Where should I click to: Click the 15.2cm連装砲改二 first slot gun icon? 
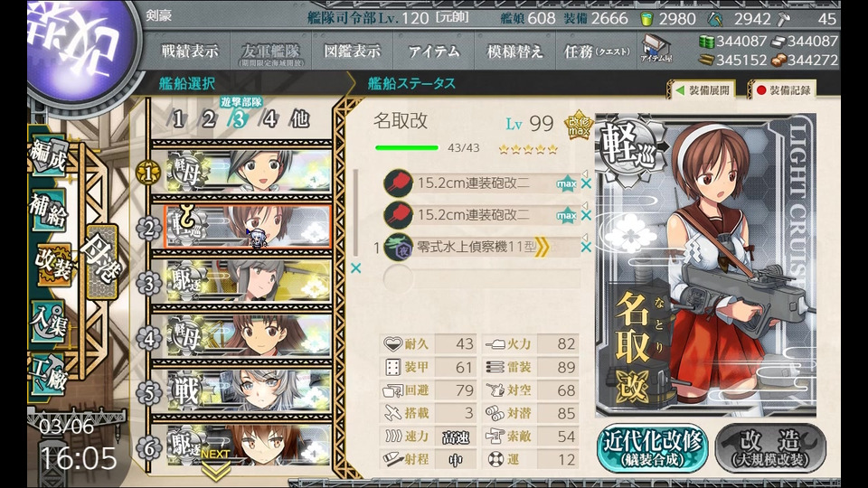click(x=398, y=183)
